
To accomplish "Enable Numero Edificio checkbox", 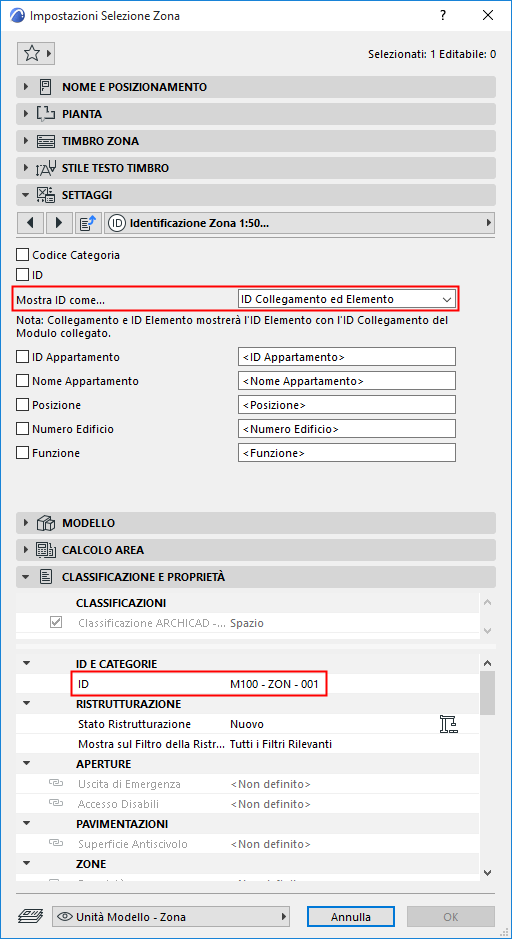I will coord(22,429).
